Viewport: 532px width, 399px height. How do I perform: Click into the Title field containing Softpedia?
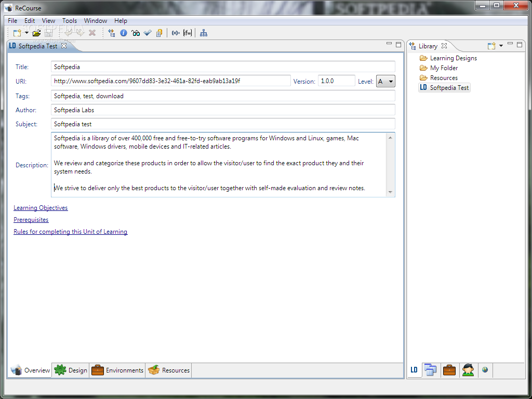223,67
